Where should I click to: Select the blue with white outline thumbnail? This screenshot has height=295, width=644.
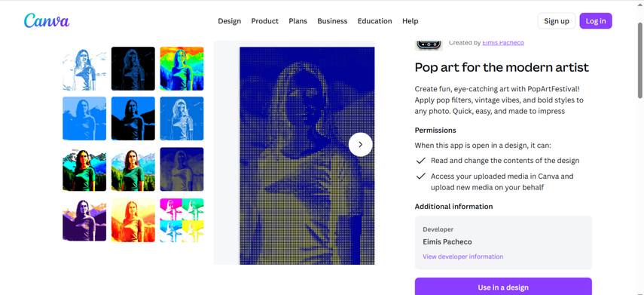(182, 118)
